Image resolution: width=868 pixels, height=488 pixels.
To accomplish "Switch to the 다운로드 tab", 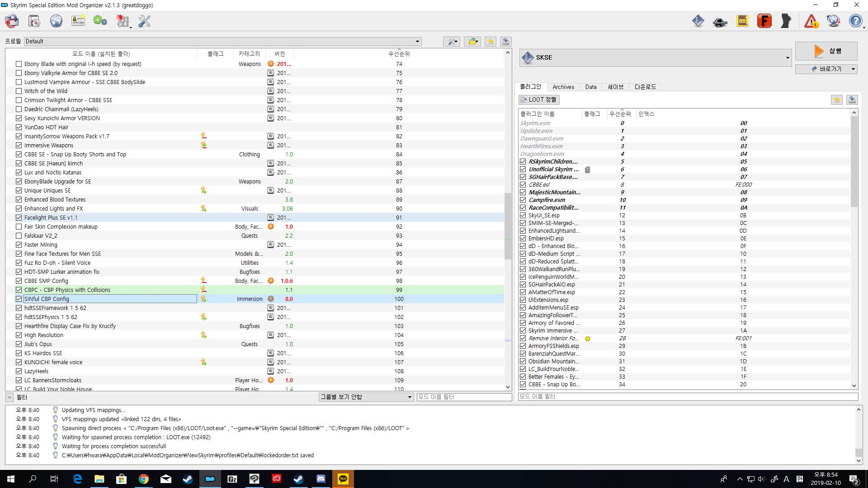I will pyautogui.click(x=645, y=87).
